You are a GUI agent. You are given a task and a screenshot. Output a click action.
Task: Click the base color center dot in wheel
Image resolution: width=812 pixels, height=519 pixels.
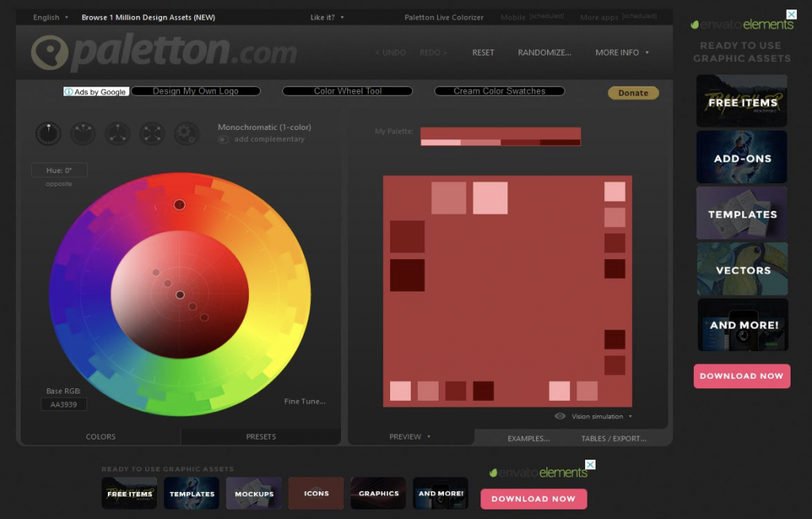(180, 295)
